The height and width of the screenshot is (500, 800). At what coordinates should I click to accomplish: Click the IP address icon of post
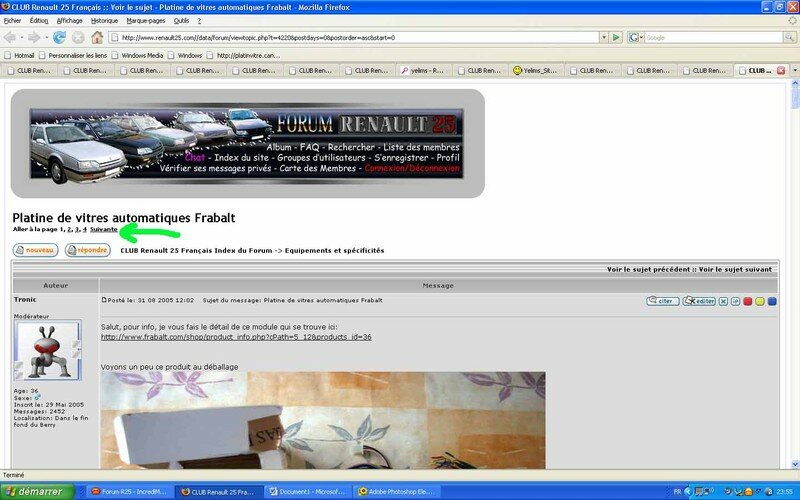[735, 302]
